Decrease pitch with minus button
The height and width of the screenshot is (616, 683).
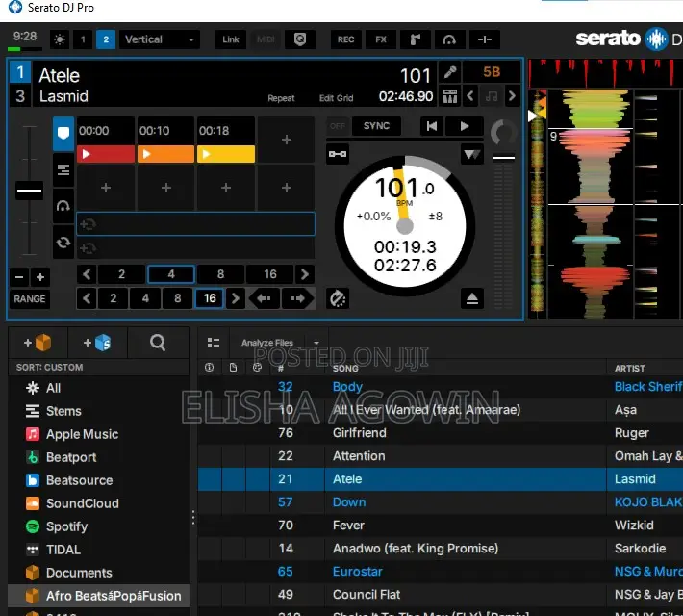(x=19, y=277)
